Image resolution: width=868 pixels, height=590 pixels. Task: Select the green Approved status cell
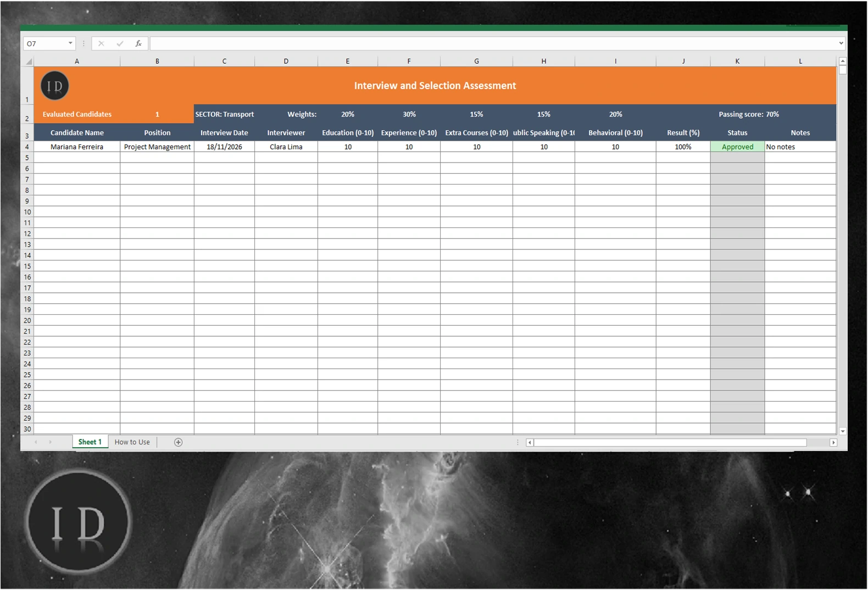click(x=737, y=147)
